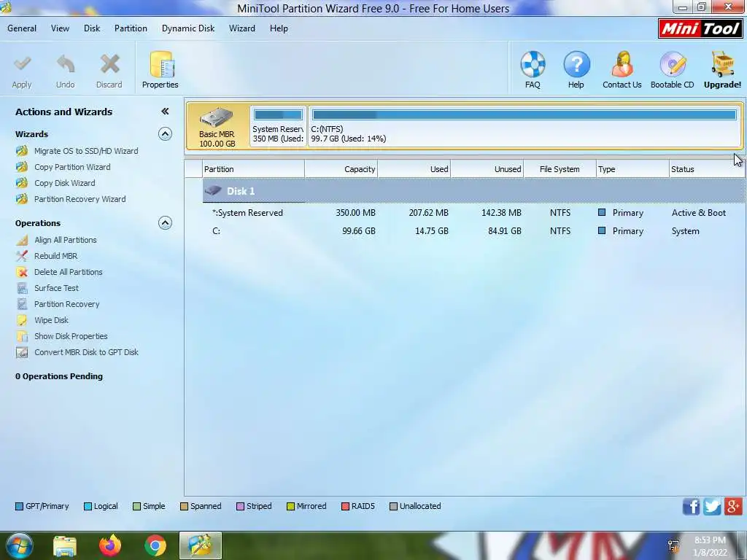Image resolution: width=747 pixels, height=560 pixels.
Task: Sort by the Status column header
Action: point(707,169)
